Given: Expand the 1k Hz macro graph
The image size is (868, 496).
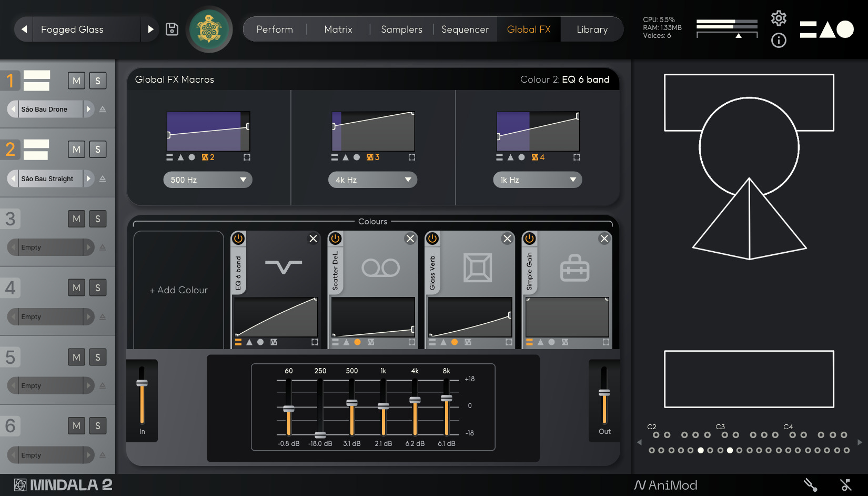Looking at the screenshot, I should click(x=577, y=157).
